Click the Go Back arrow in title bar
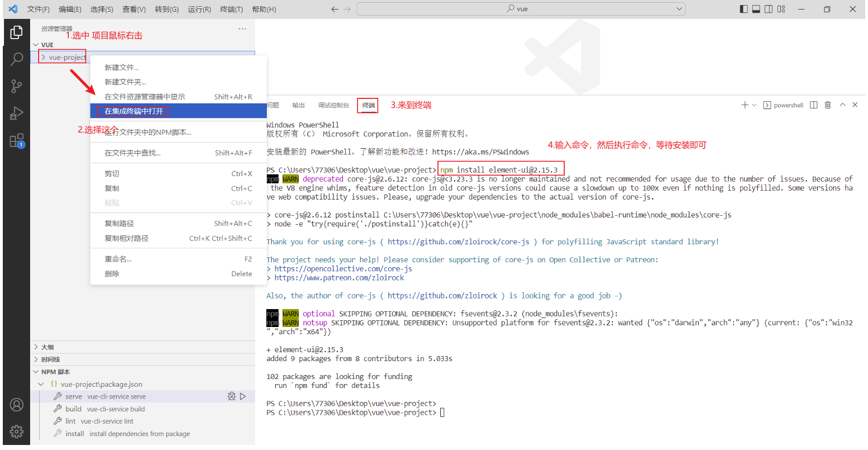The height and width of the screenshot is (450, 868). click(x=334, y=9)
